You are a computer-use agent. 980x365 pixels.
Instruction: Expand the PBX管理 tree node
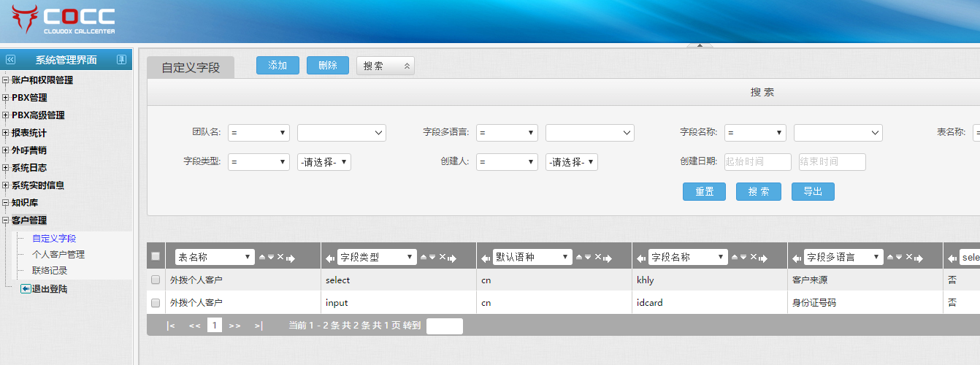[x=6, y=98]
